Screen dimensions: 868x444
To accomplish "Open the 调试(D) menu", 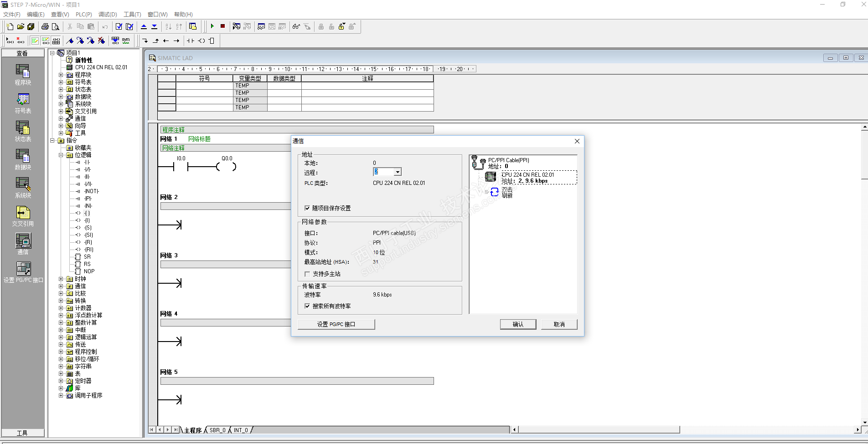I will pos(108,15).
